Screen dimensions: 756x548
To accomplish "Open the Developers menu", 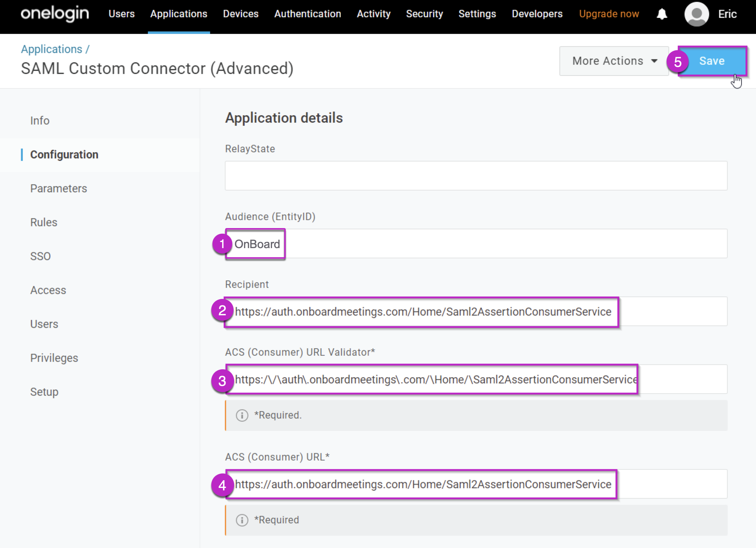I will [x=537, y=14].
